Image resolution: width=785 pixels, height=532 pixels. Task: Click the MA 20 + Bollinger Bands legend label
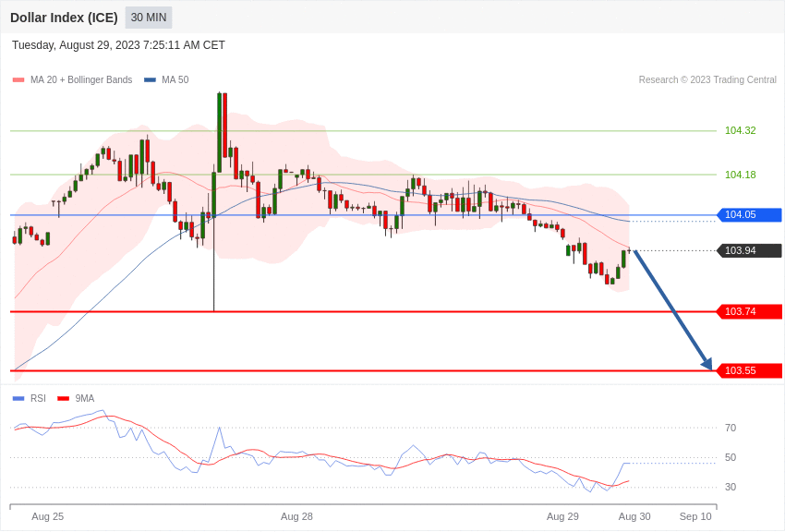pyautogui.click(x=81, y=80)
